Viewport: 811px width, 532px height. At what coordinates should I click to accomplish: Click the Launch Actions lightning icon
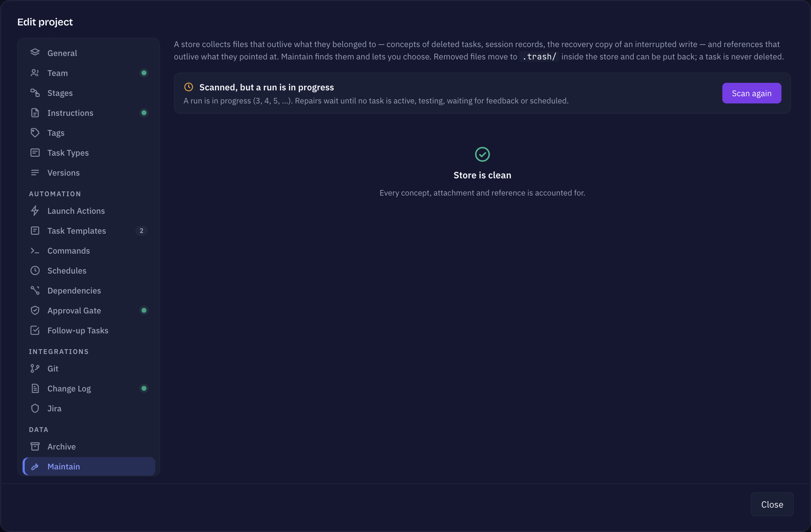pyautogui.click(x=35, y=211)
